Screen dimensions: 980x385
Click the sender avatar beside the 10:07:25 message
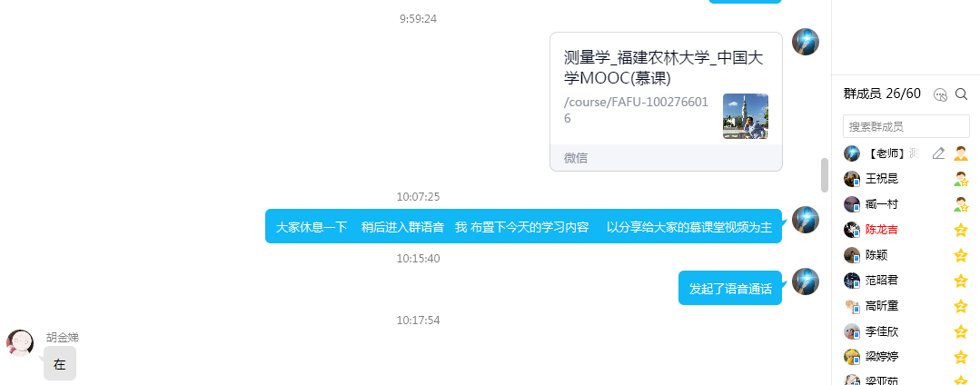coord(805,220)
